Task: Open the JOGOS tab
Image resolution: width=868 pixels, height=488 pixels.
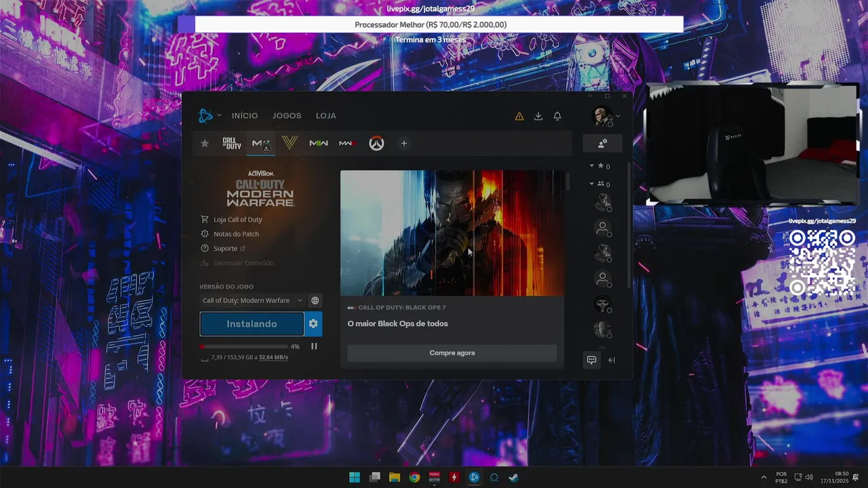Action: pos(287,116)
